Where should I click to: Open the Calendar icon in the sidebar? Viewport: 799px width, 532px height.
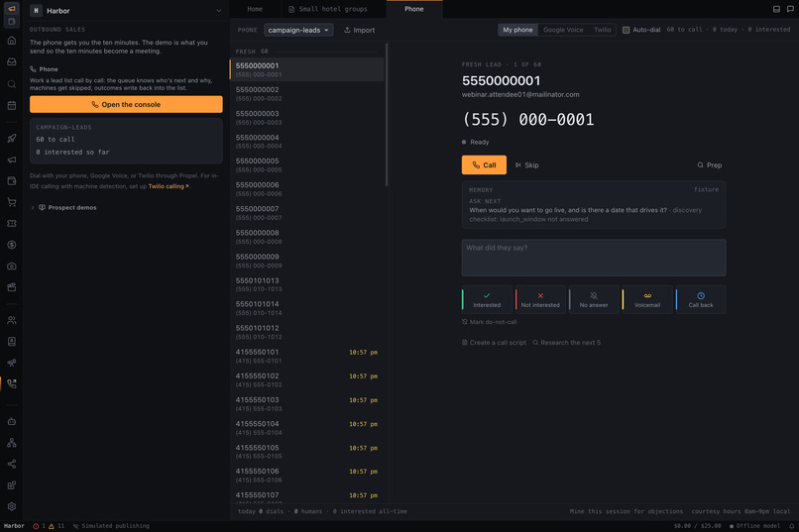[x=12, y=105]
